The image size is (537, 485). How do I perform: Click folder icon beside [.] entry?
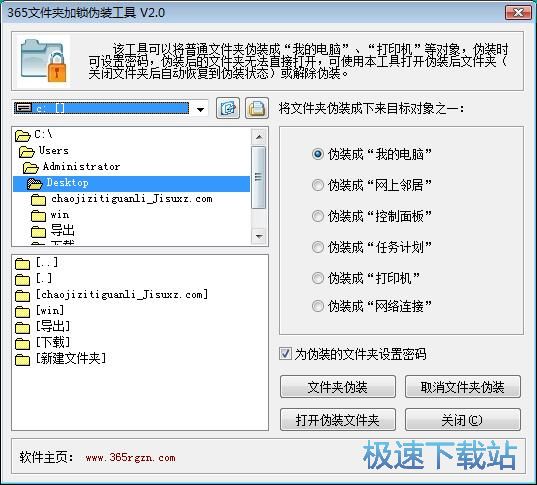point(23,279)
